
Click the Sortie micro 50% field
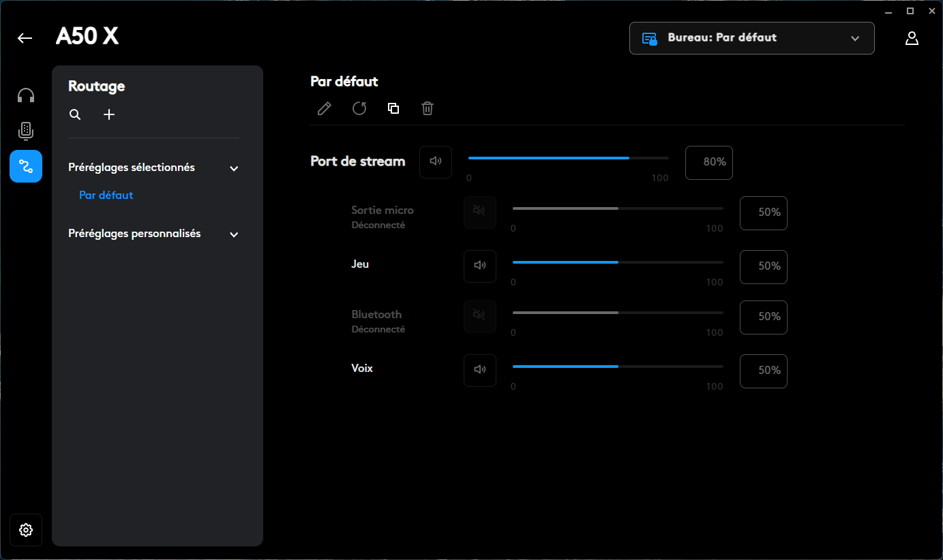[764, 213]
